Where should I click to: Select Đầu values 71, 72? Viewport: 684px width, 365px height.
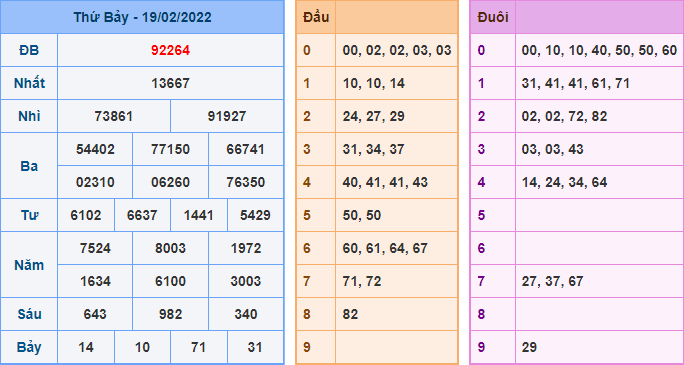click(x=362, y=281)
